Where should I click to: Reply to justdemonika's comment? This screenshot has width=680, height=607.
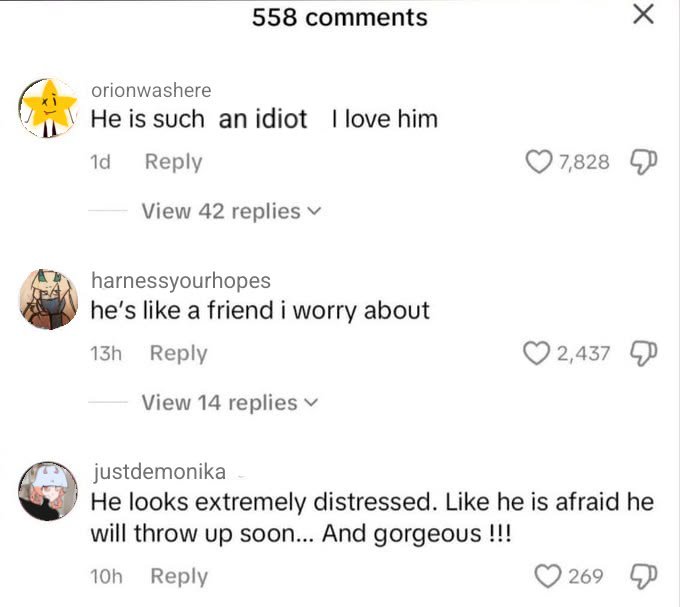point(179,576)
